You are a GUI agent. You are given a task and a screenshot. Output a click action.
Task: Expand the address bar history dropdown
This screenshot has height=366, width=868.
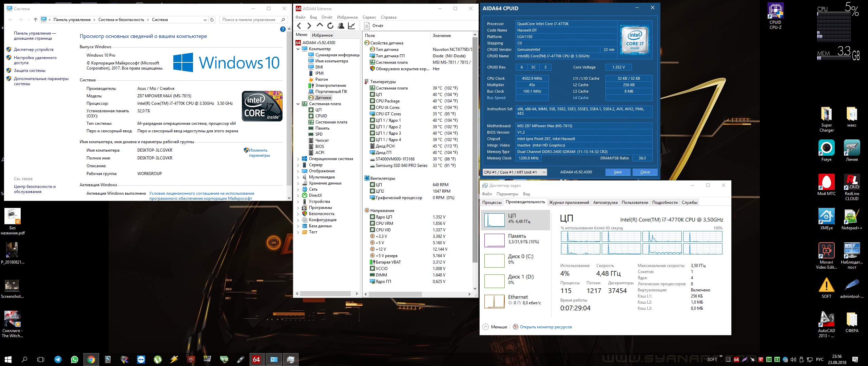pos(205,20)
